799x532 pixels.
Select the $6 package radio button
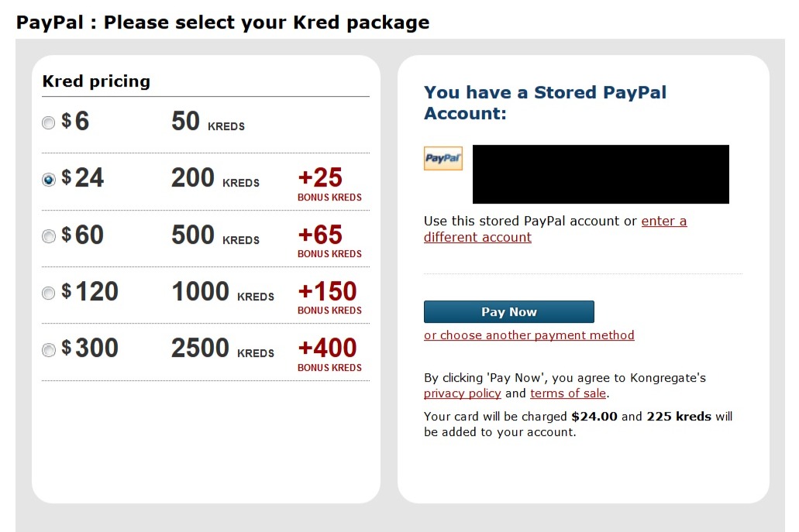pyautogui.click(x=48, y=122)
